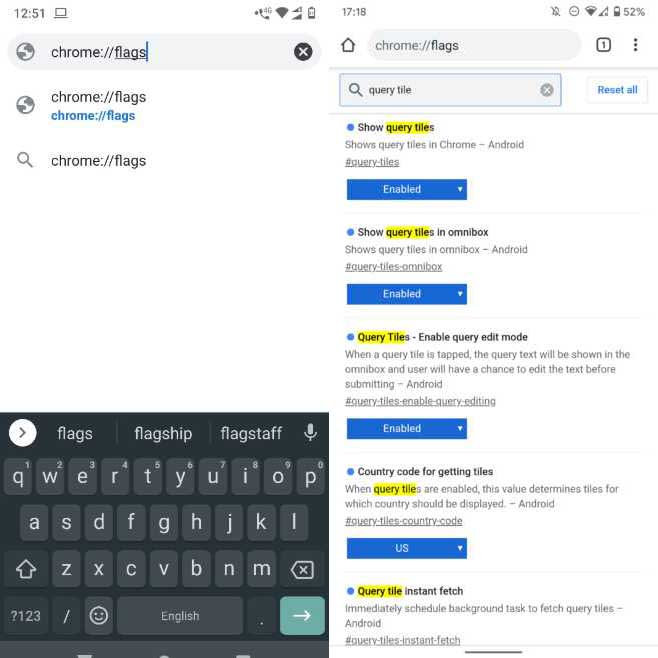Open the tab switcher showing 1 tab
This screenshot has height=658, width=658.
603,45
